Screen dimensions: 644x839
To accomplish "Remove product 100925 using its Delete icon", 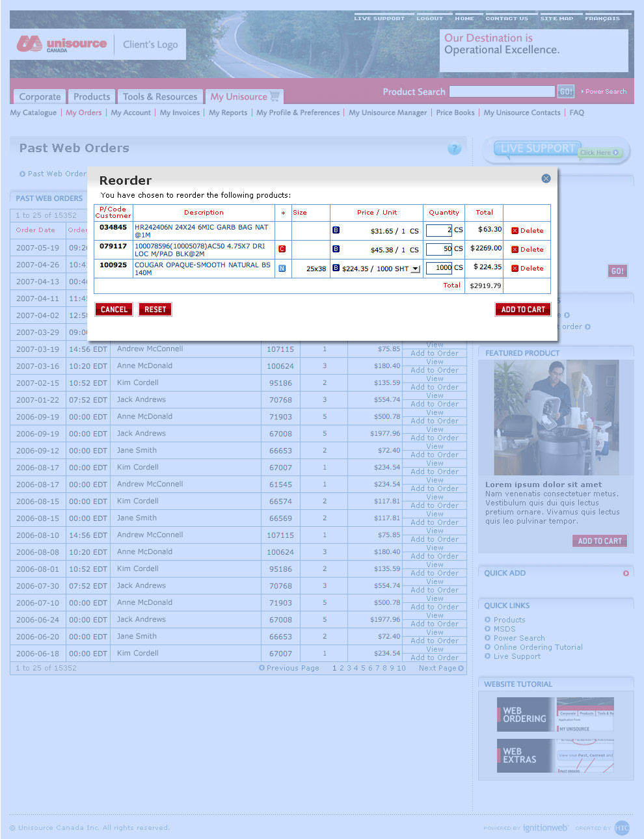I will point(515,269).
